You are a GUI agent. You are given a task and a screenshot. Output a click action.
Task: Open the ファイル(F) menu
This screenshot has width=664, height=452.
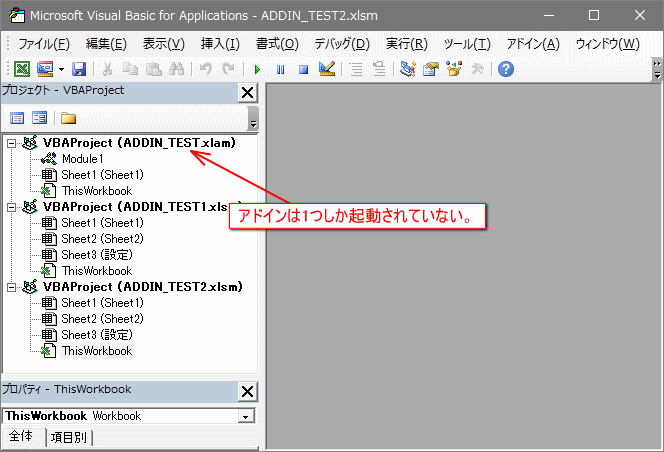tap(44, 44)
